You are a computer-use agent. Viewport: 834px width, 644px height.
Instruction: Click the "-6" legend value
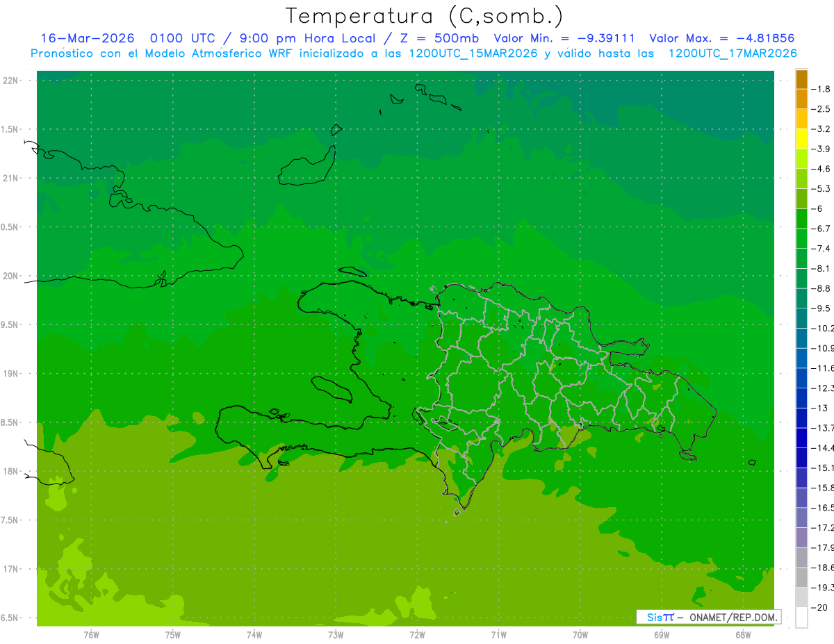(817, 208)
